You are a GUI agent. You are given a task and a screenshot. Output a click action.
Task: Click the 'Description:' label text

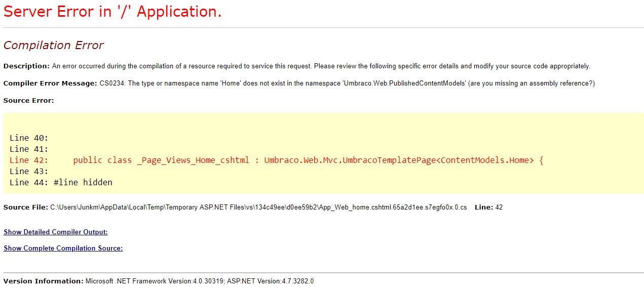pos(27,66)
